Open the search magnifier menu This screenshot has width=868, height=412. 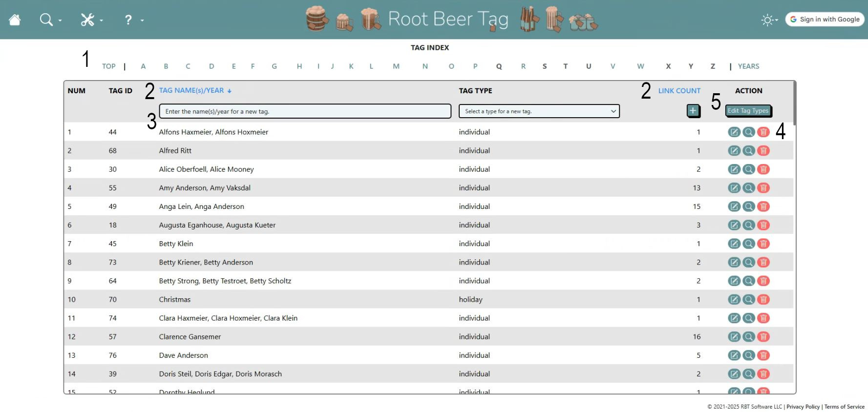[x=47, y=20]
